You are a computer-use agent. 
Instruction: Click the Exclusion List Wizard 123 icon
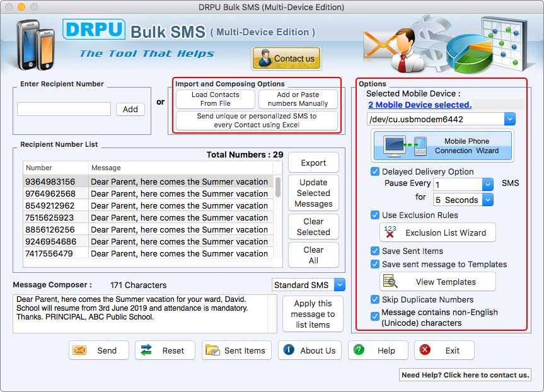pyautogui.click(x=390, y=232)
